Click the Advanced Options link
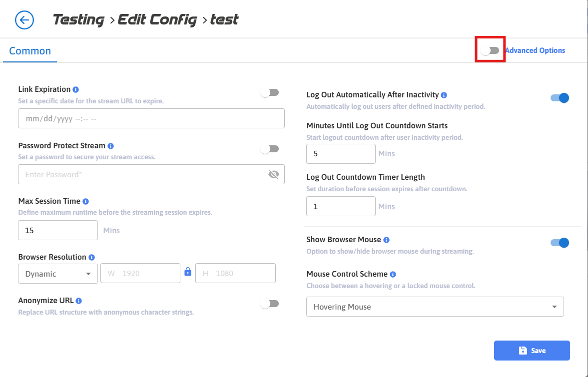588x377 pixels. pos(535,50)
